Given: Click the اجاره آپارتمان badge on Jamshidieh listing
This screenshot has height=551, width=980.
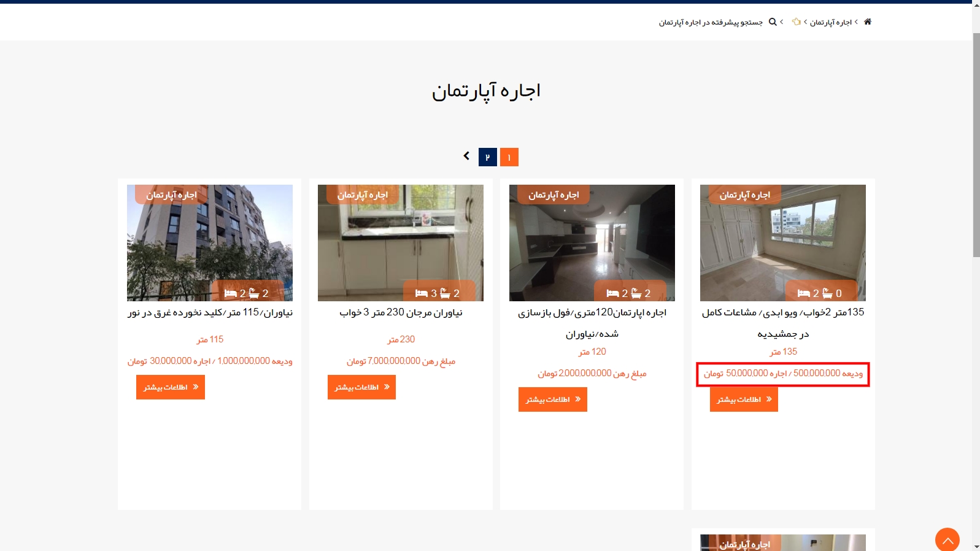Looking at the screenshot, I should click(744, 195).
